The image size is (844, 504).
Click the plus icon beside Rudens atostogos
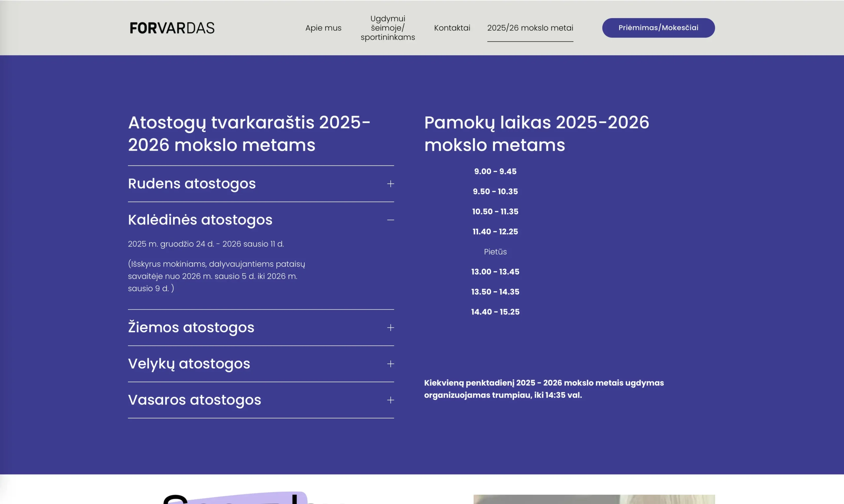pyautogui.click(x=390, y=184)
